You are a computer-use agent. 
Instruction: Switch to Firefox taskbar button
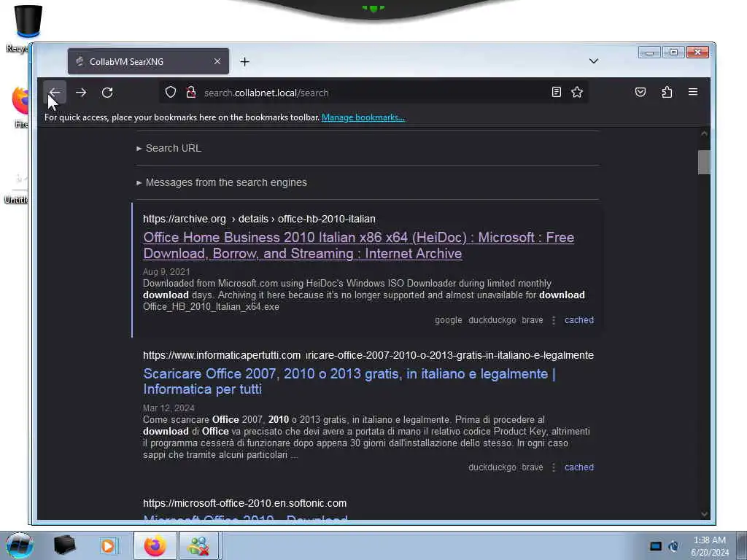155,545
